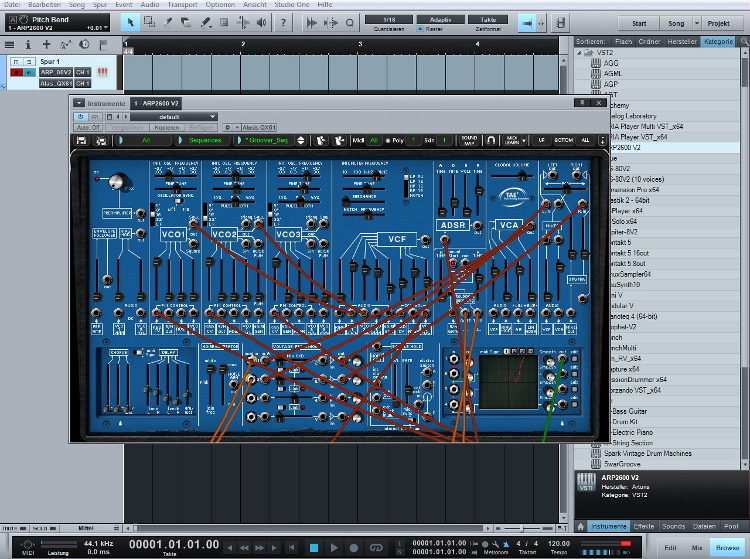Open the default preset dropdown

tap(174, 117)
